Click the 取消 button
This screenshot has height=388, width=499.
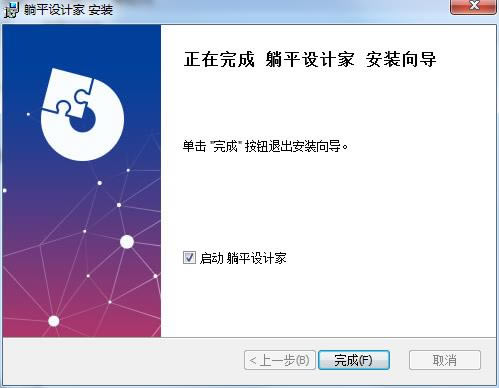pos(445,360)
